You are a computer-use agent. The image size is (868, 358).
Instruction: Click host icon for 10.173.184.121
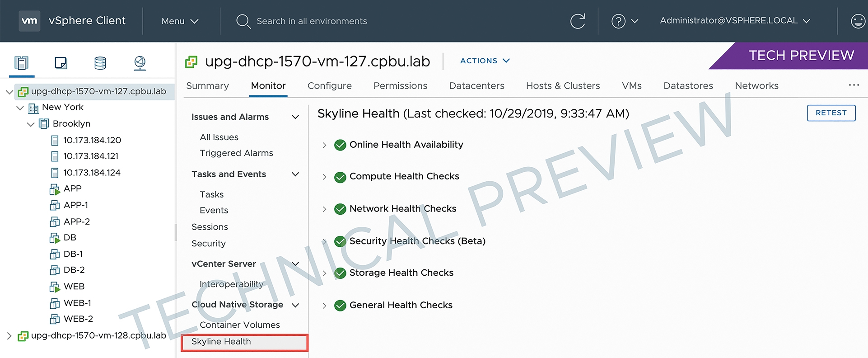coord(55,156)
